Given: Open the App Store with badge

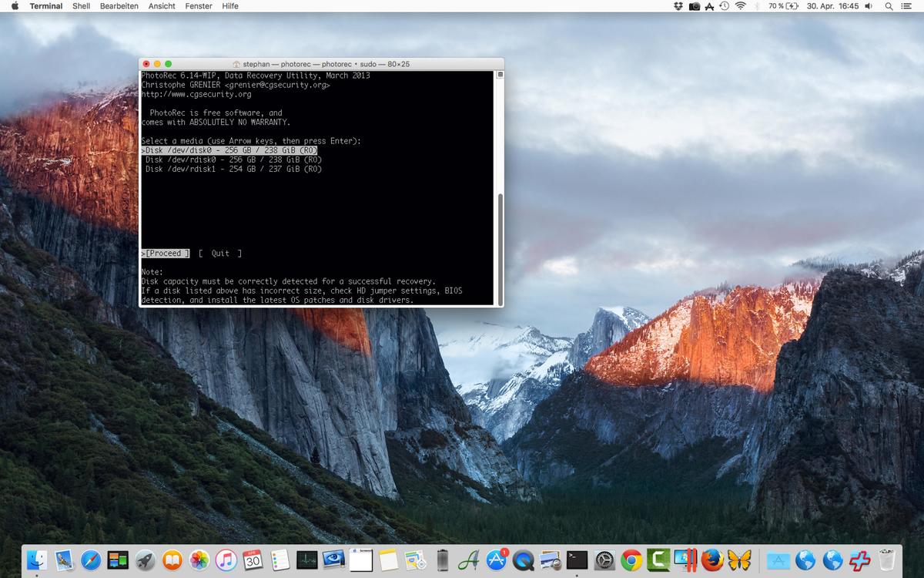Looking at the screenshot, I should pos(497,560).
